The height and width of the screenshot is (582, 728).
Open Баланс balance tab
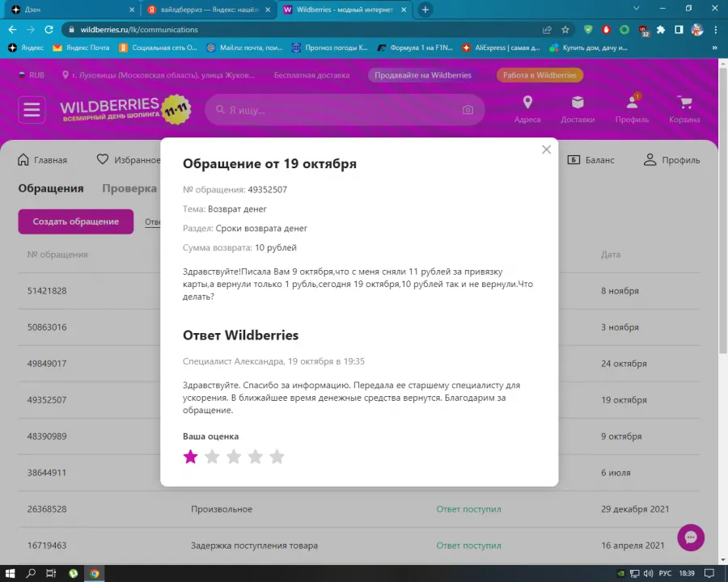[x=590, y=160]
